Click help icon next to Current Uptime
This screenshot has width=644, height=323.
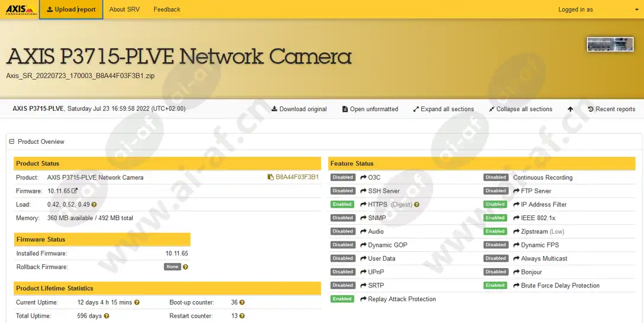click(x=137, y=302)
